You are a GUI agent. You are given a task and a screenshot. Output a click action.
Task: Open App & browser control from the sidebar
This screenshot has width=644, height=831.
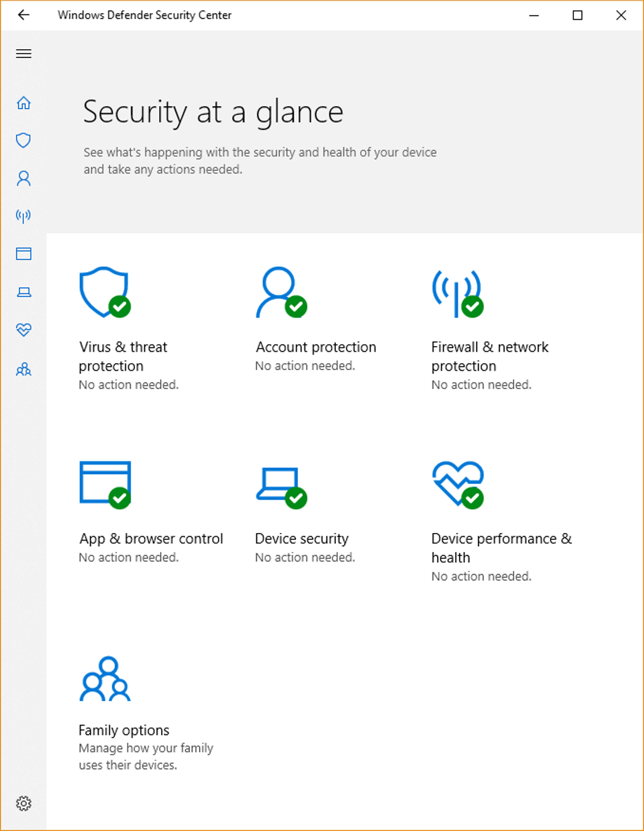pyautogui.click(x=23, y=253)
